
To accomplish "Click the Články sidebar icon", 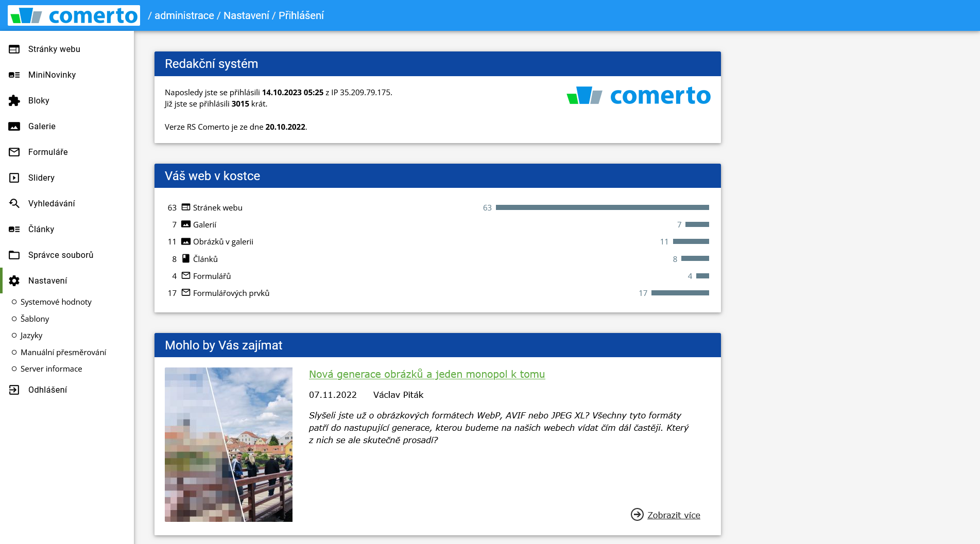I will (14, 229).
